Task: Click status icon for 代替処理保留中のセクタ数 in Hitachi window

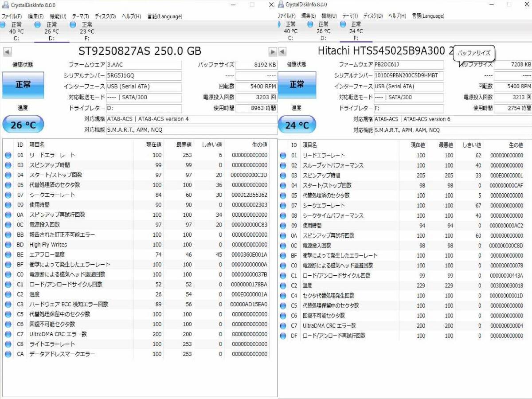Action: click(283, 306)
